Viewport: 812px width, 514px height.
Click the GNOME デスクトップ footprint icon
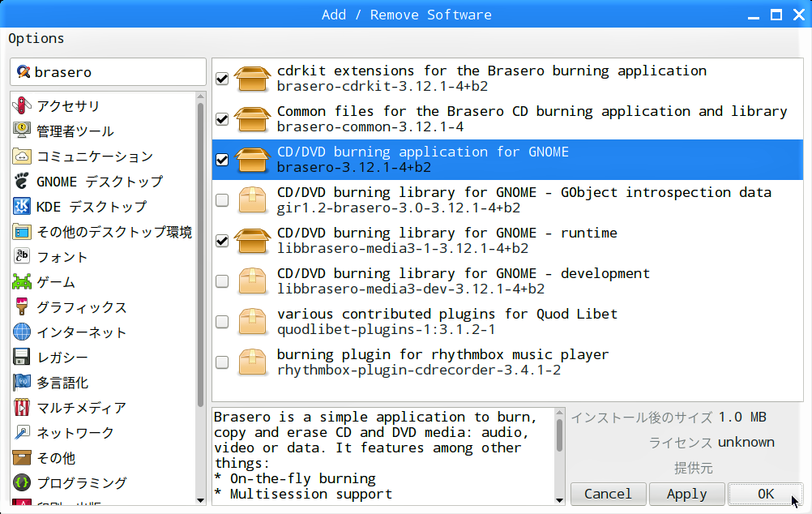(x=22, y=182)
